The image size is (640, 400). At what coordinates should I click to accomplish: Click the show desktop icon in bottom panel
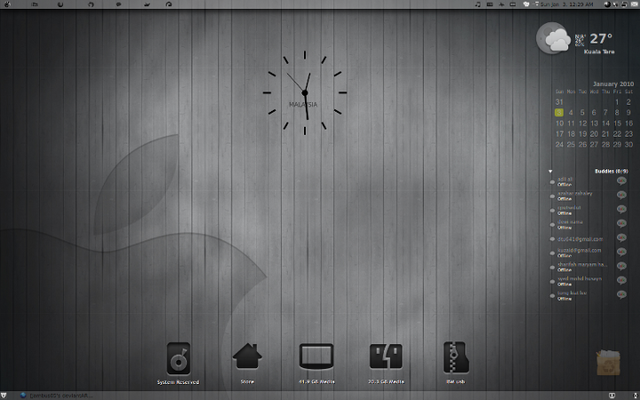coord(4,396)
